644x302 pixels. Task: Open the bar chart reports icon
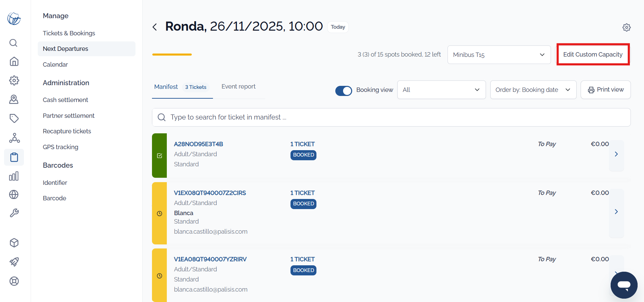coord(14,176)
